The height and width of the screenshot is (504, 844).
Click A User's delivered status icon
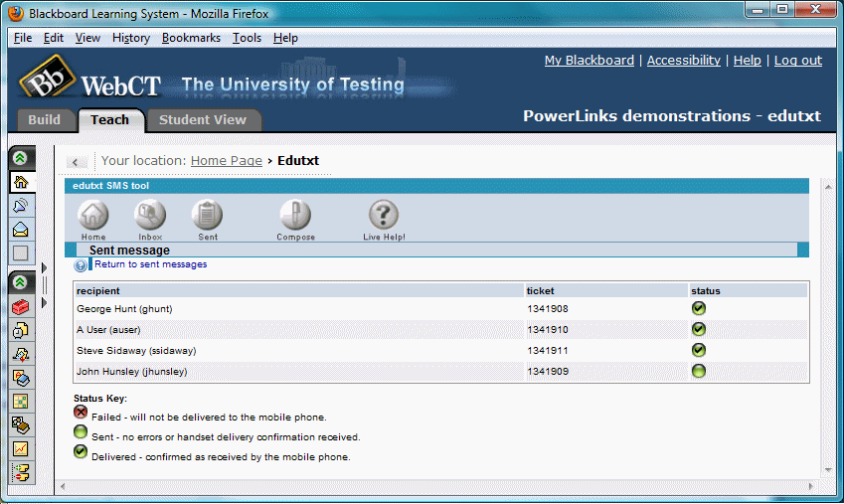click(699, 329)
